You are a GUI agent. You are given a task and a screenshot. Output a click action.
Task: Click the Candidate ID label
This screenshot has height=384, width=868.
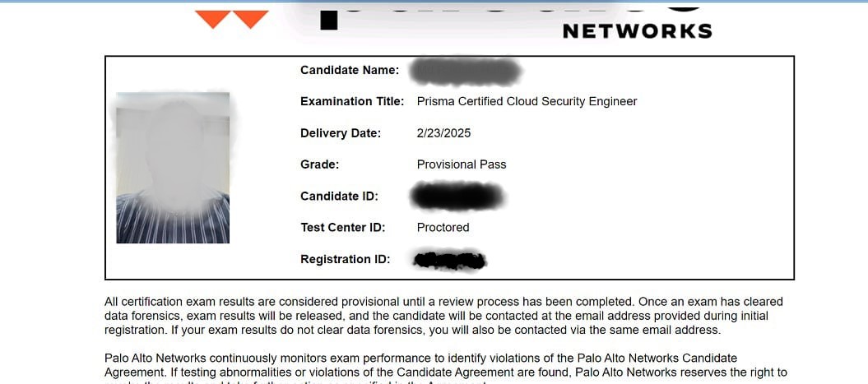coord(339,197)
